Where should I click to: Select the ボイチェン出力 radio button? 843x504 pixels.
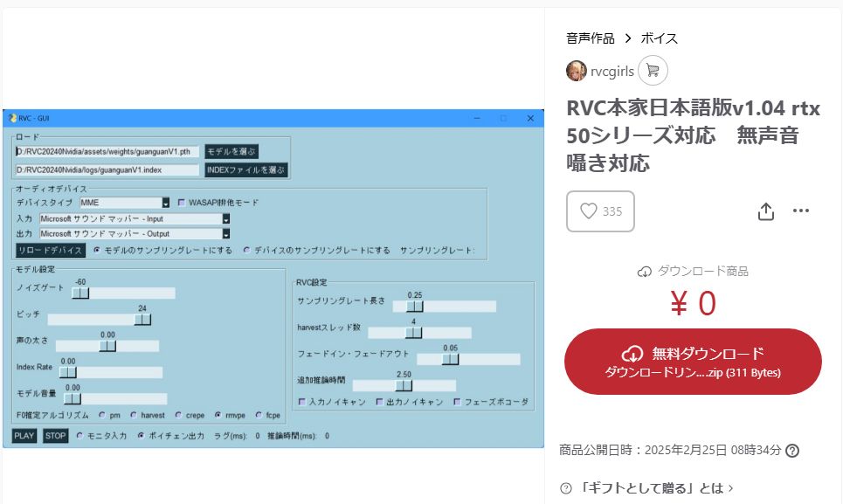pos(141,435)
